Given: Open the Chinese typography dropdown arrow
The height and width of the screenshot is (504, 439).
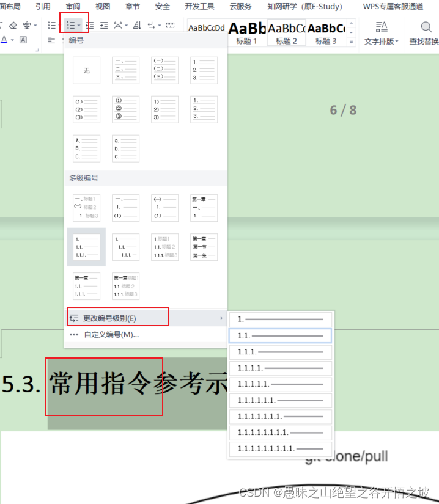Looking at the screenshot, I should point(127,26).
